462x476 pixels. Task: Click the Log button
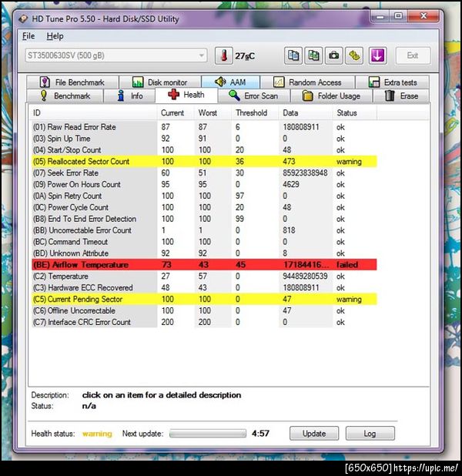point(370,433)
